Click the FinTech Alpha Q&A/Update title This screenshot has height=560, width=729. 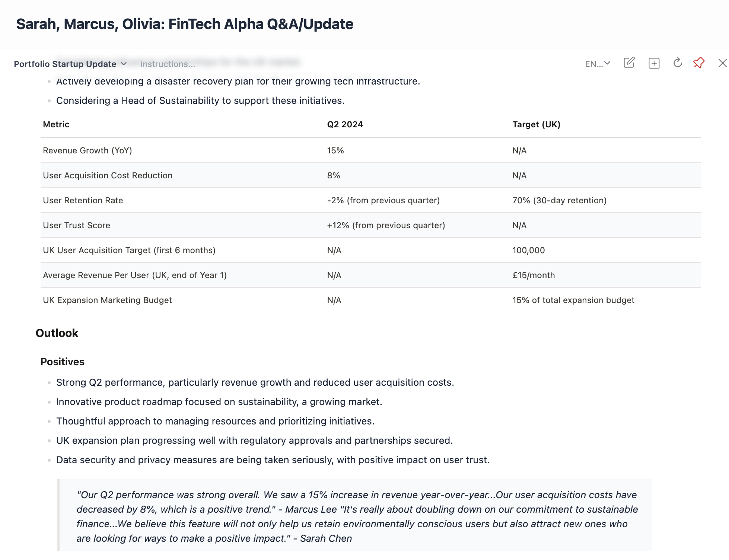(185, 24)
